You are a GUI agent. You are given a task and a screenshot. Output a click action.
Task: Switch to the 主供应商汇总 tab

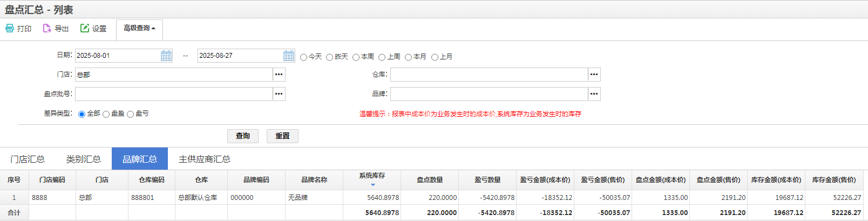pos(204,159)
